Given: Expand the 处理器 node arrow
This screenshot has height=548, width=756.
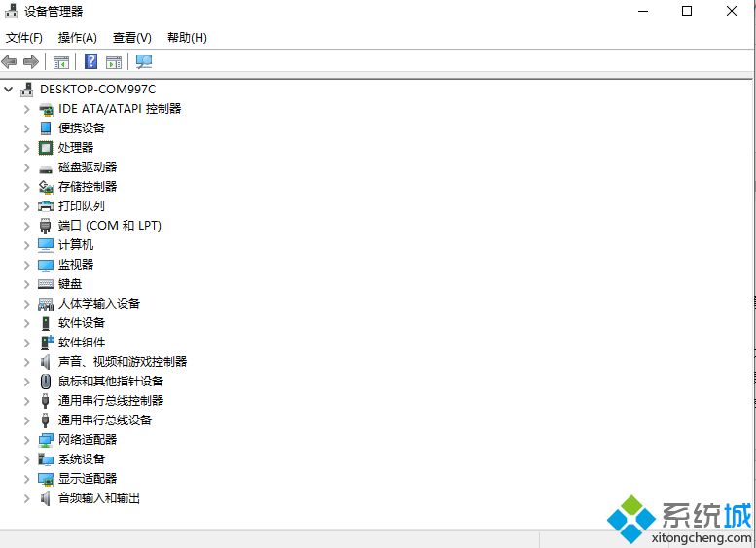Looking at the screenshot, I should tap(27, 148).
